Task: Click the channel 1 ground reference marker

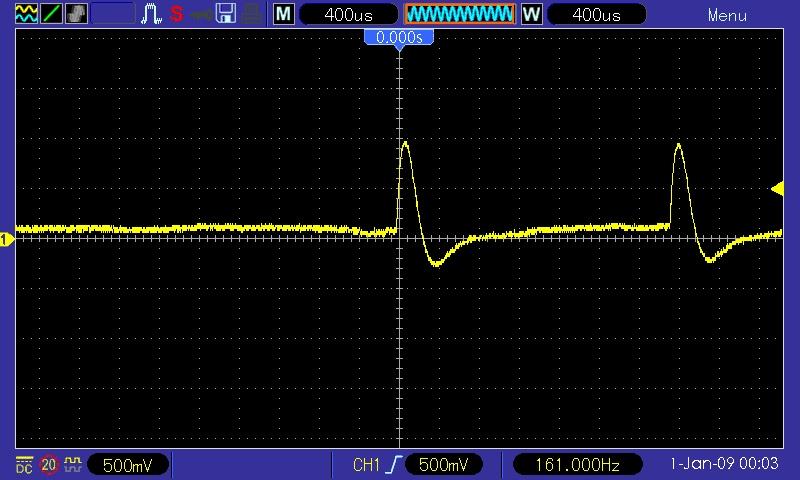Action: pos(7,239)
